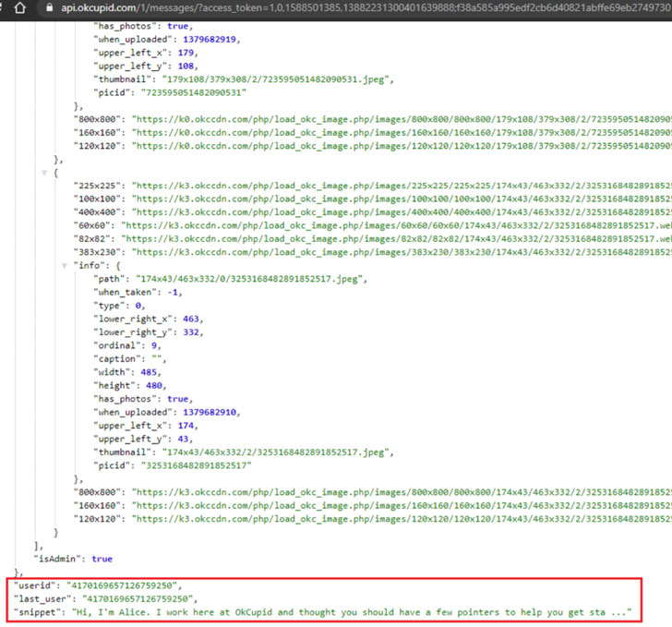Select the picid "3253168482891852517"

point(197,465)
